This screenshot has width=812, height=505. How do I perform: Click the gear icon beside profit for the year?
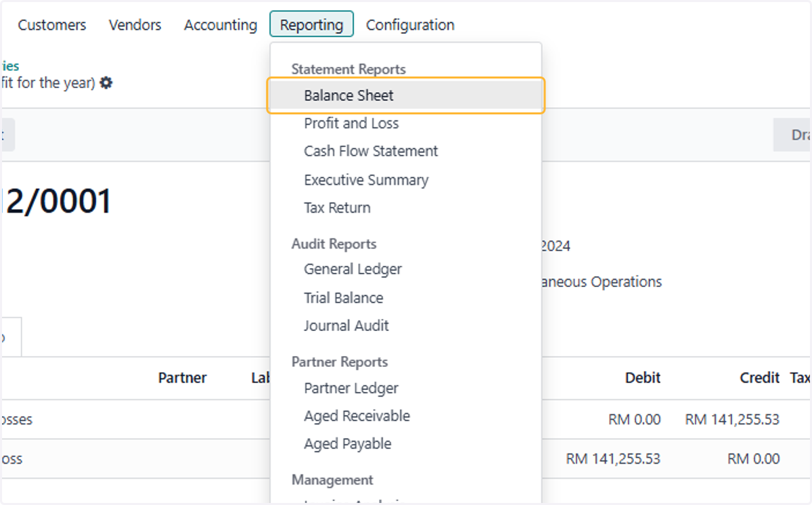tap(106, 83)
